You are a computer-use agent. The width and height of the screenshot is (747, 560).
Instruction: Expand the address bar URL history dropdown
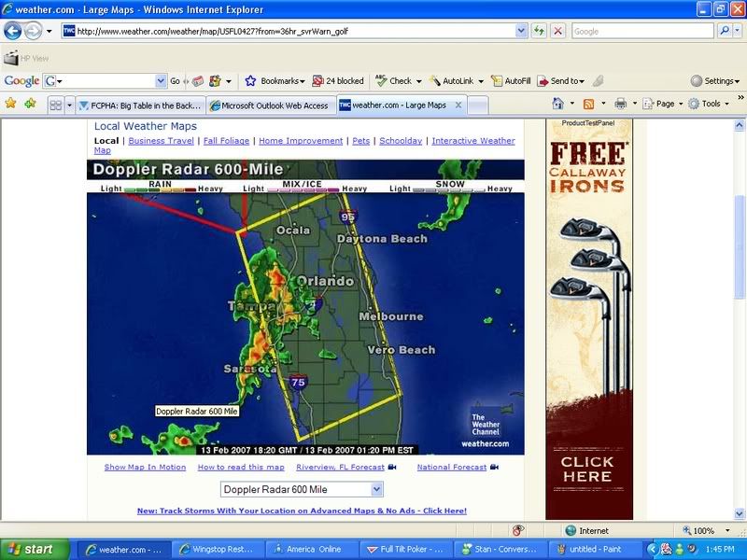coord(522,32)
